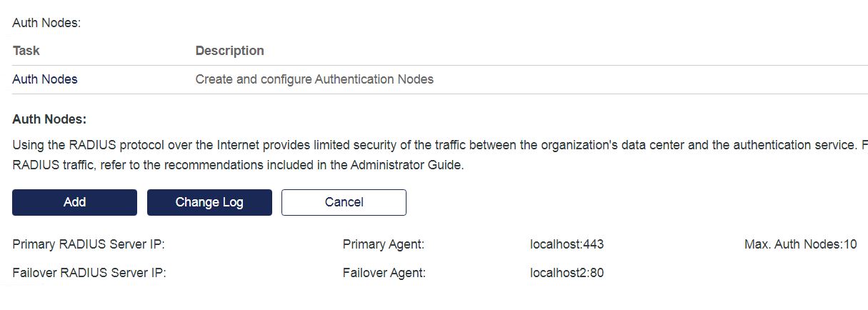
Task: Select the Primary RADIUS Server IP label
Action: click(89, 244)
